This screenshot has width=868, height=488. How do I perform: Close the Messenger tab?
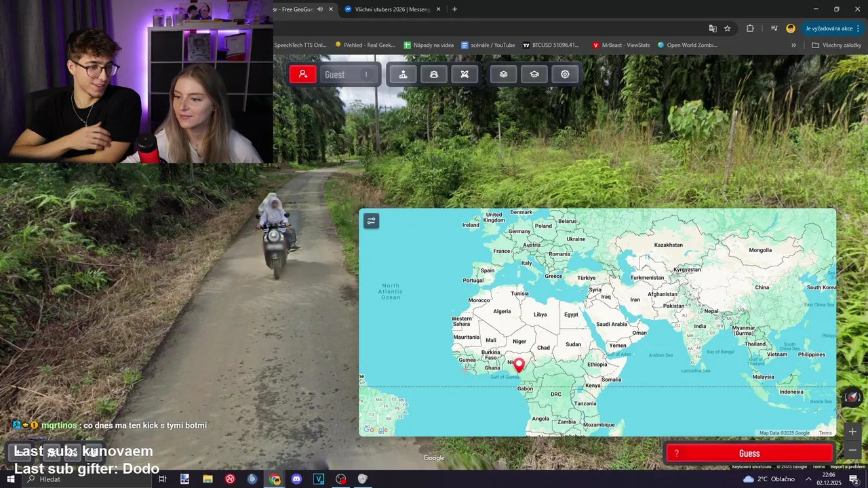[x=438, y=9]
